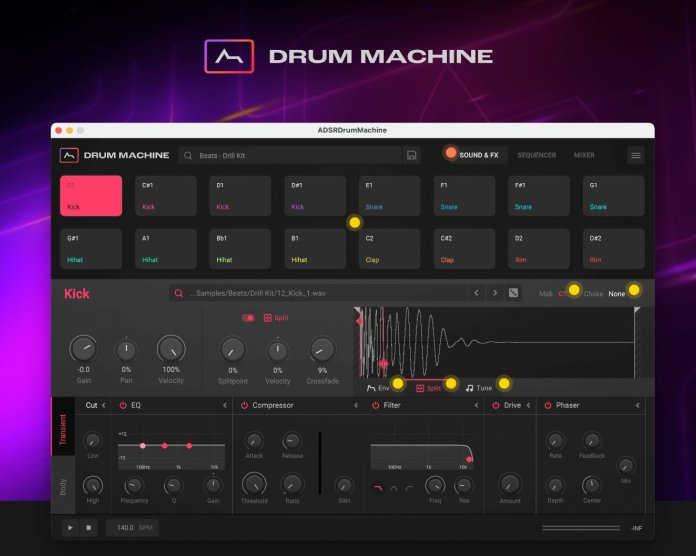Select the D#2 Rim pad
Screen dimensions: 696x556
pos(613,248)
